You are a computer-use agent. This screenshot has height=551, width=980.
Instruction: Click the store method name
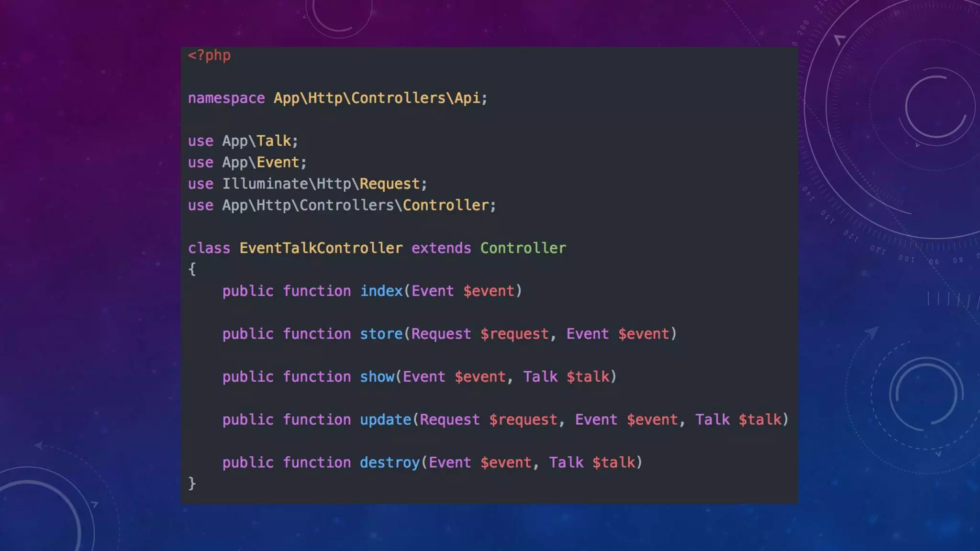coord(381,334)
